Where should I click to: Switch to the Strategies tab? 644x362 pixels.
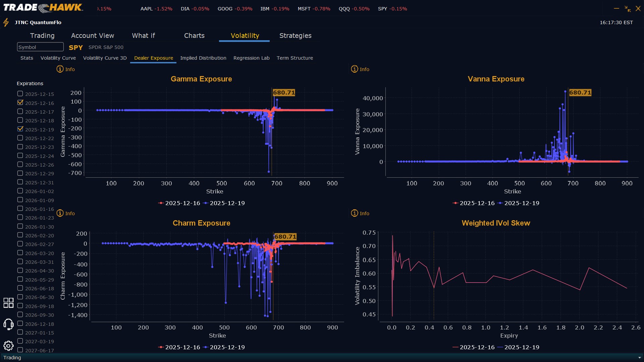coord(295,36)
